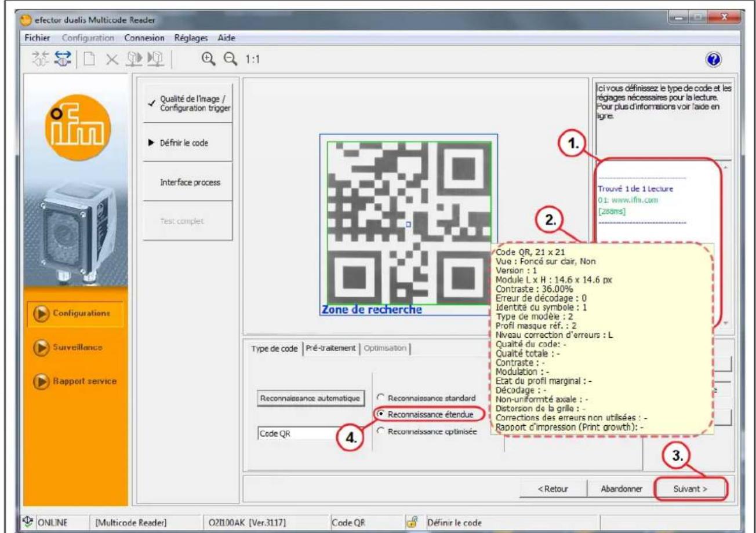Click the QR code image in the preview
Screen dimensions: 756x533
click(409, 222)
